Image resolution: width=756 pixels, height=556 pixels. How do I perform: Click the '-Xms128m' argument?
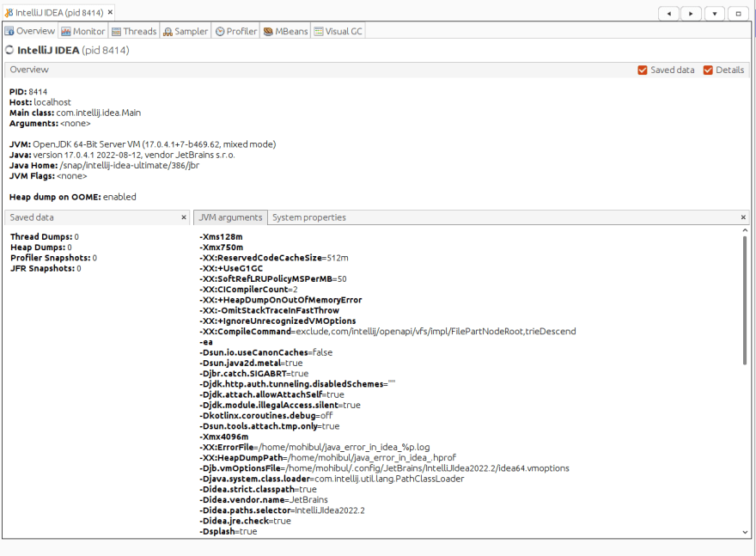click(221, 237)
